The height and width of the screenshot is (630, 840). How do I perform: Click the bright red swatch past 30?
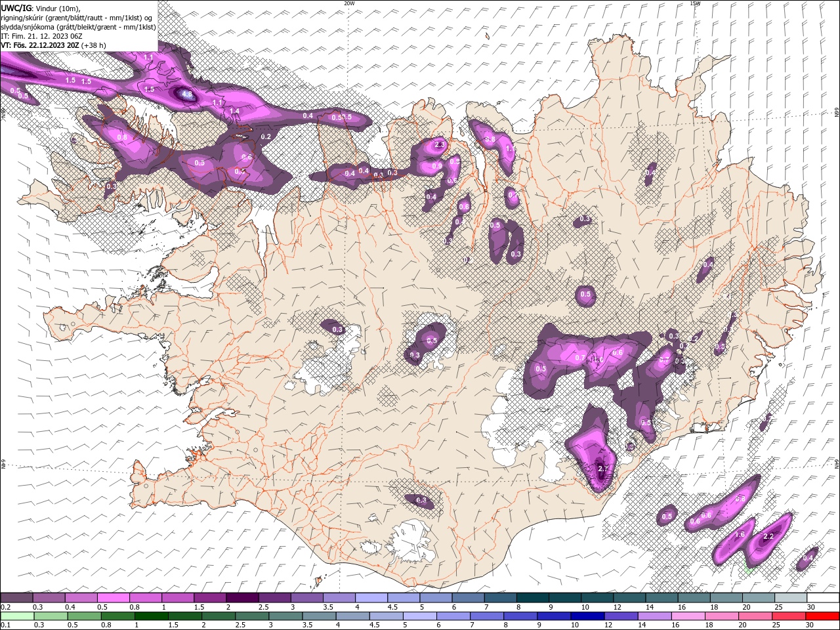(x=823, y=616)
